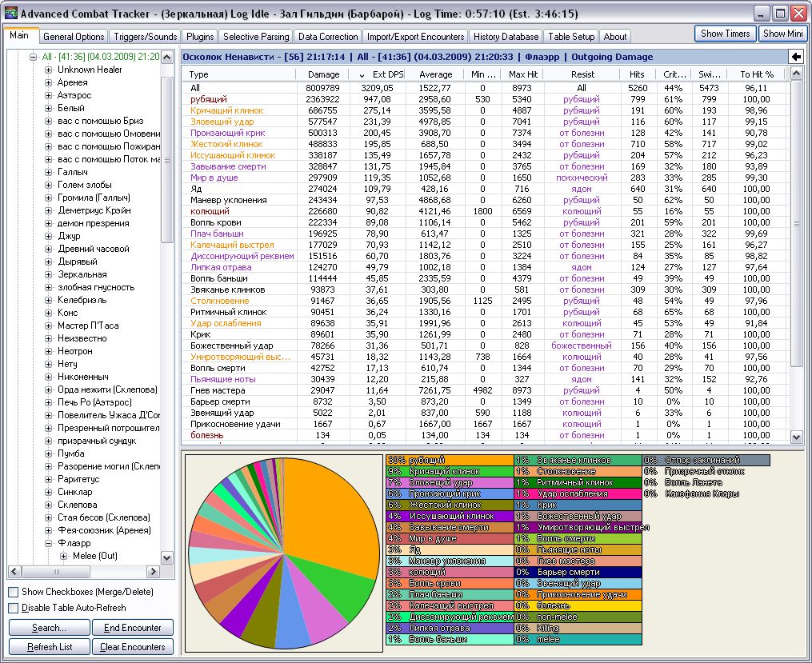Viewport: 812px width, 663px height.
Task: Expand the Melee (Out) tree node
Action: click(x=63, y=557)
